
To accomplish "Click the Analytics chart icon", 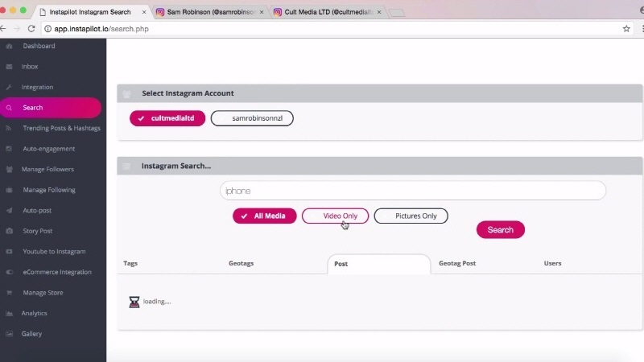I will 9,313.
